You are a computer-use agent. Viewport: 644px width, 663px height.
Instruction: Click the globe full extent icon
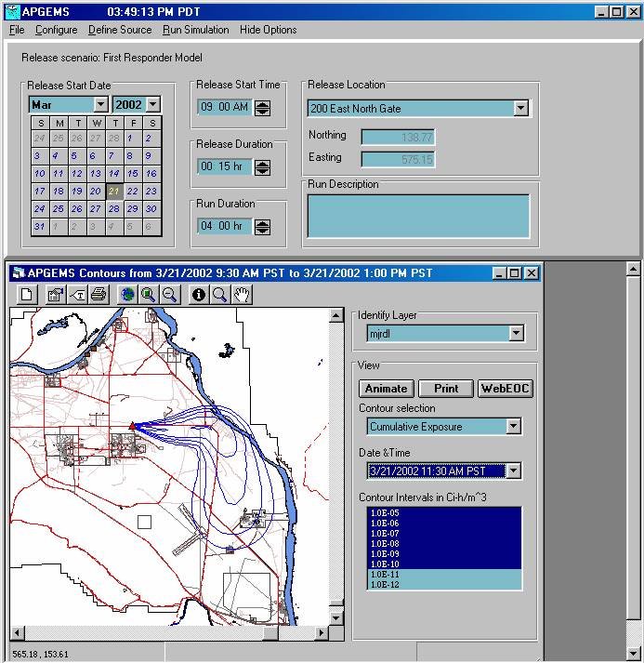click(x=127, y=294)
